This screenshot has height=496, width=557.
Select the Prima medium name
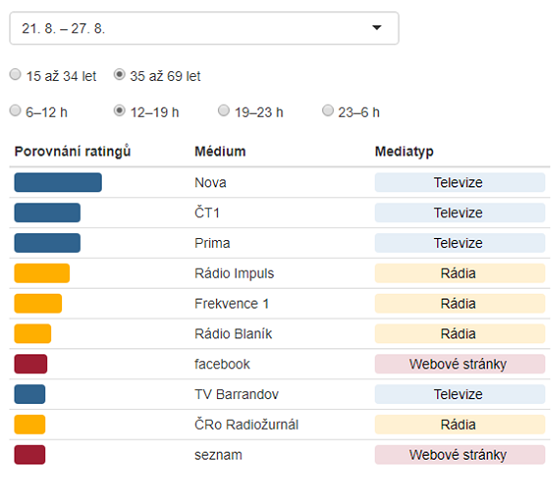(x=212, y=243)
